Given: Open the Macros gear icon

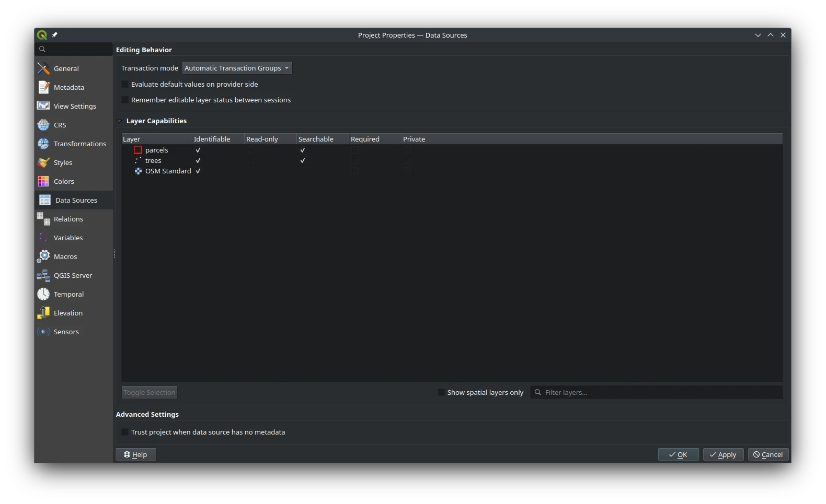Looking at the screenshot, I should tap(43, 256).
